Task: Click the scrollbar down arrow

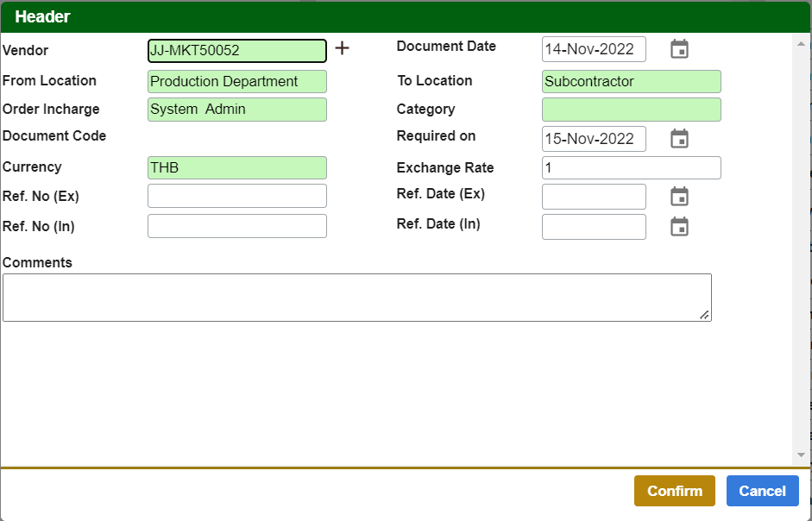Action: click(801, 455)
